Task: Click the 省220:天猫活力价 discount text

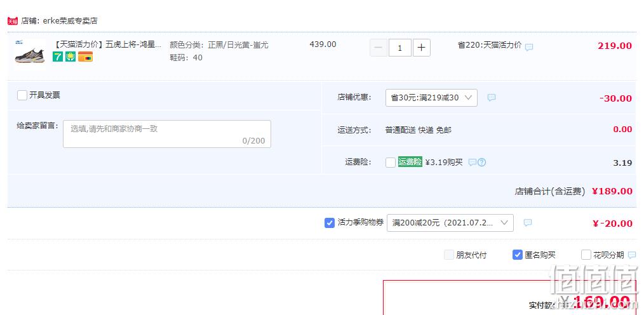Action: pyautogui.click(x=490, y=45)
